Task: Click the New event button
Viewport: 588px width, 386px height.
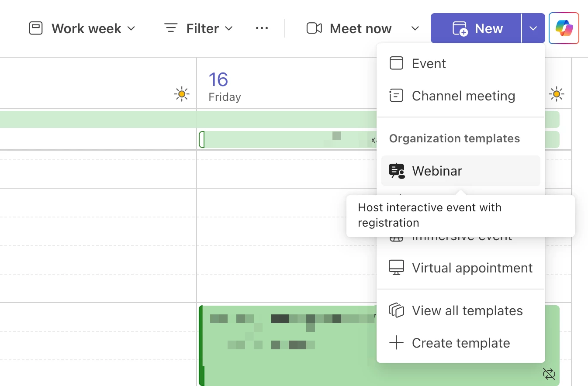Action: pyautogui.click(x=476, y=28)
